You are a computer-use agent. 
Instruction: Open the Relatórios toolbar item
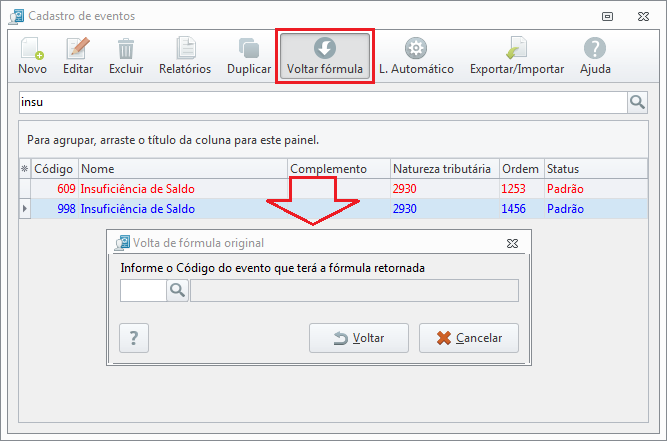pos(185,56)
